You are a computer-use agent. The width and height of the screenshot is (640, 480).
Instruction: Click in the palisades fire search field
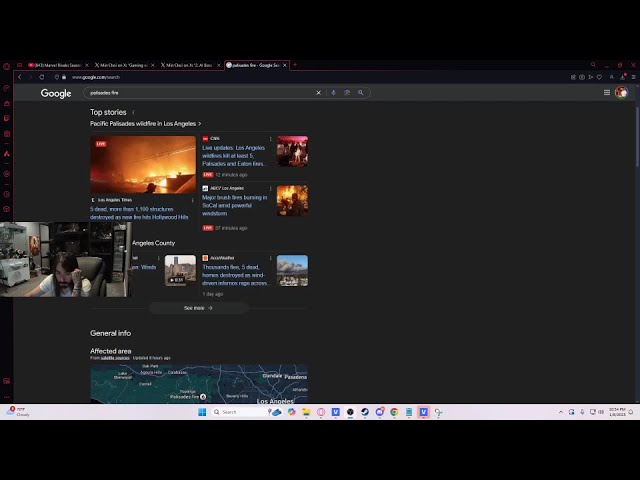[x=200, y=93]
